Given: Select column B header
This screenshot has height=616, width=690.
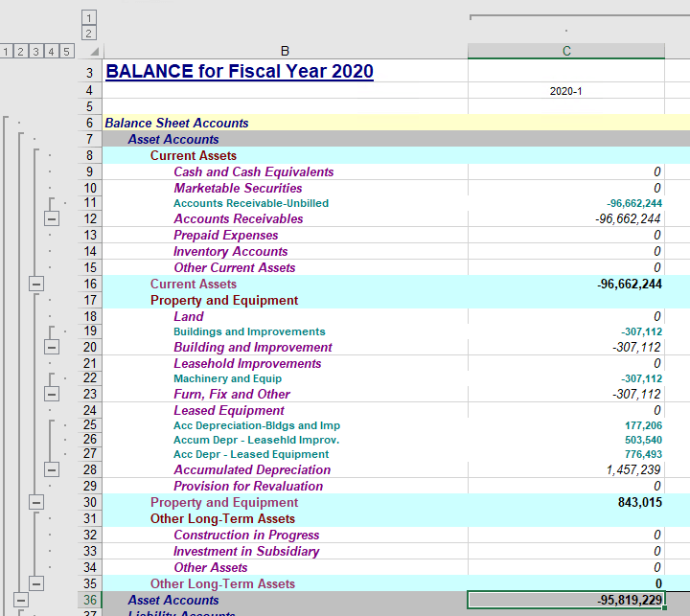Looking at the screenshot, I should (285, 51).
